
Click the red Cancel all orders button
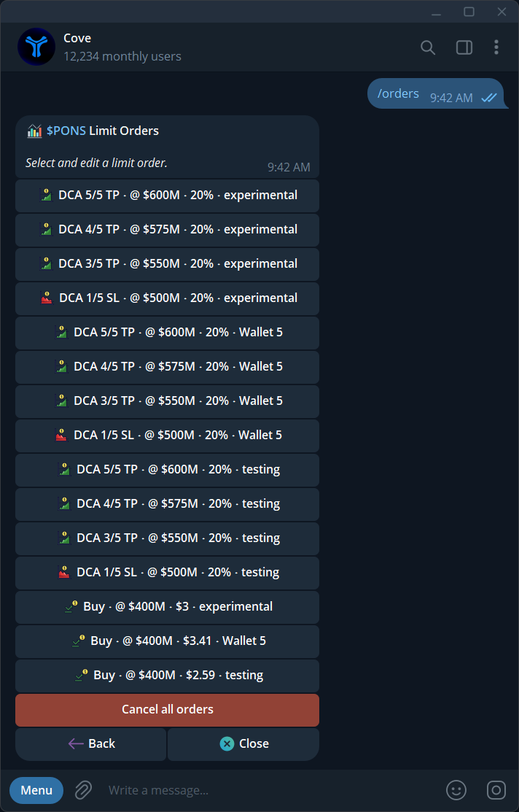click(167, 709)
